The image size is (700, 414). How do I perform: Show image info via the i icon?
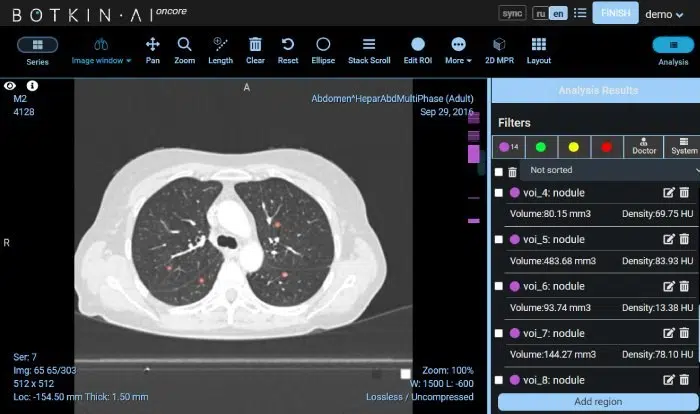pos(32,85)
